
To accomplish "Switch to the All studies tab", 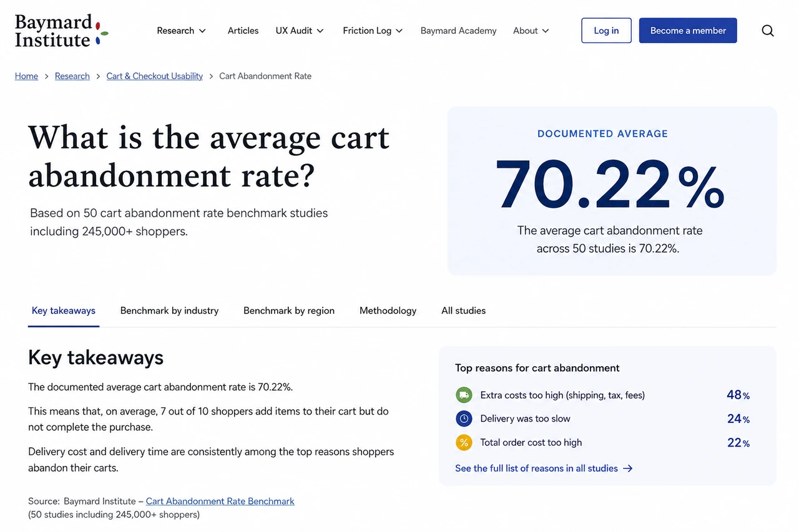I will 463,311.
